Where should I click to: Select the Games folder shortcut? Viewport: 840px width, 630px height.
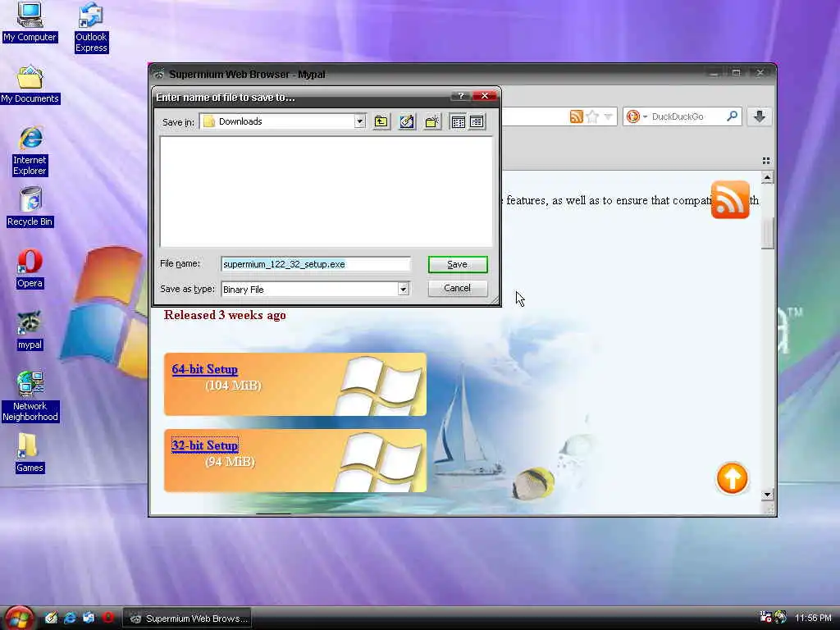coord(30,453)
